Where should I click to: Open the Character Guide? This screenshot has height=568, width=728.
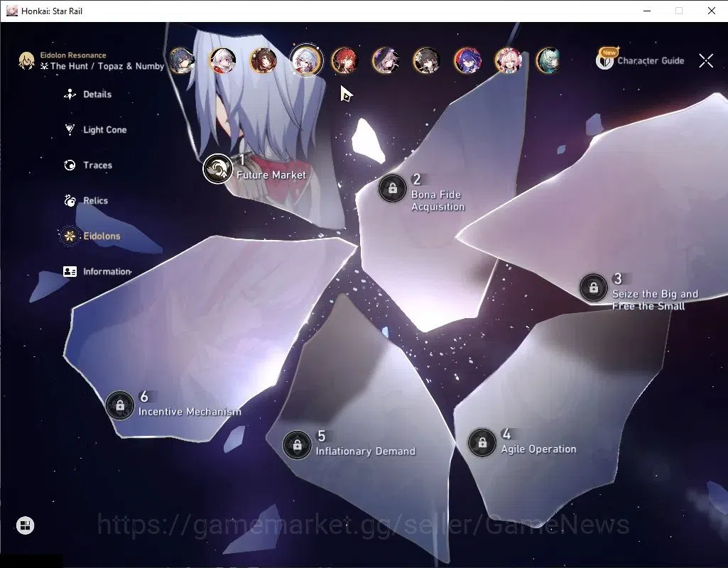click(640, 60)
